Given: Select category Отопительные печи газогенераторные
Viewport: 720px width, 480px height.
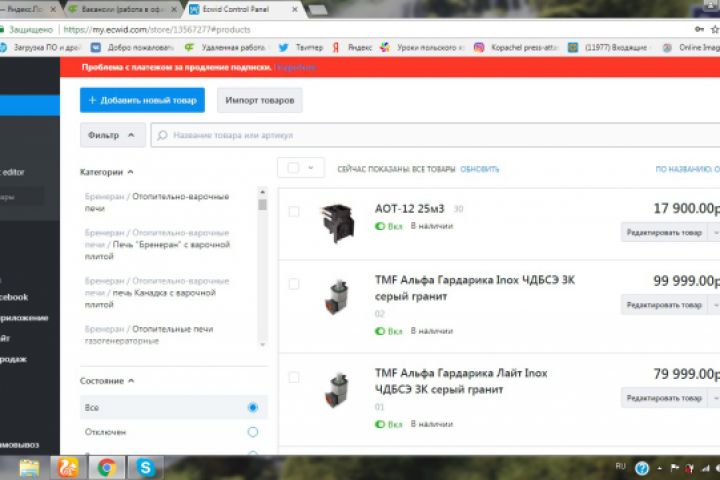Looking at the screenshot, I should [149, 335].
